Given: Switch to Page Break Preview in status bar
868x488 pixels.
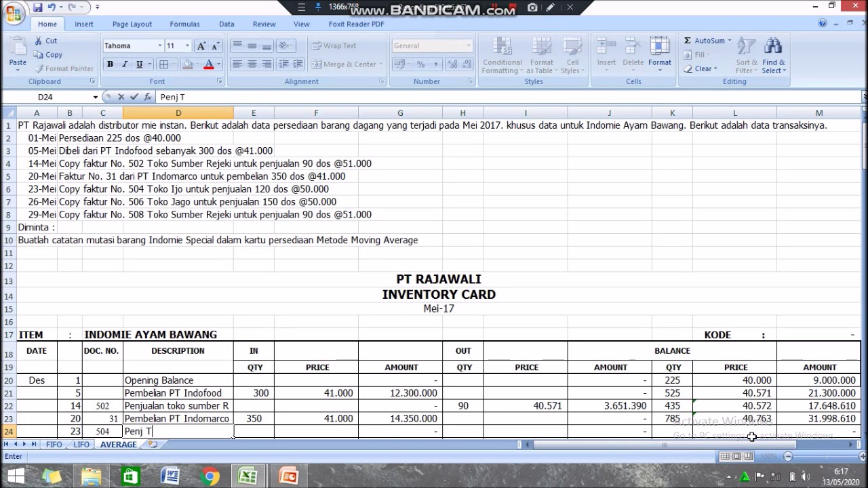Looking at the screenshot, I should point(748,457).
